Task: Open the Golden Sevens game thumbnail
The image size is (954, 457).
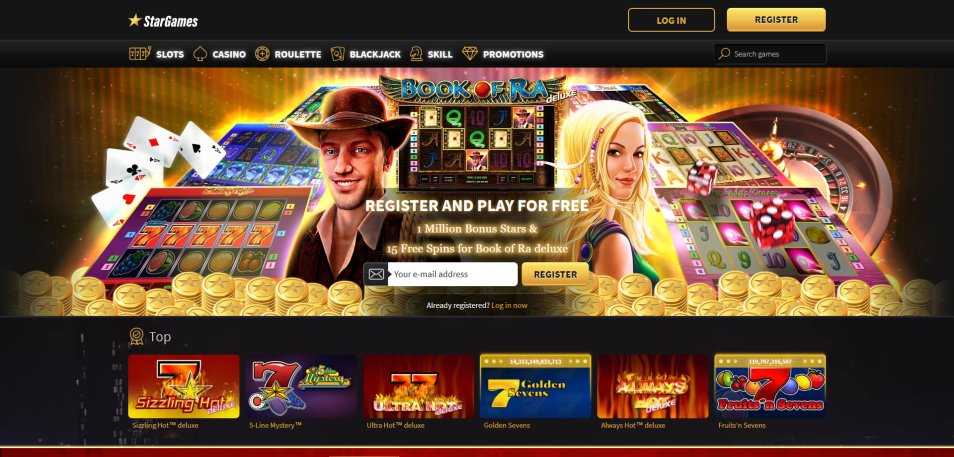Action: coord(535,386)
